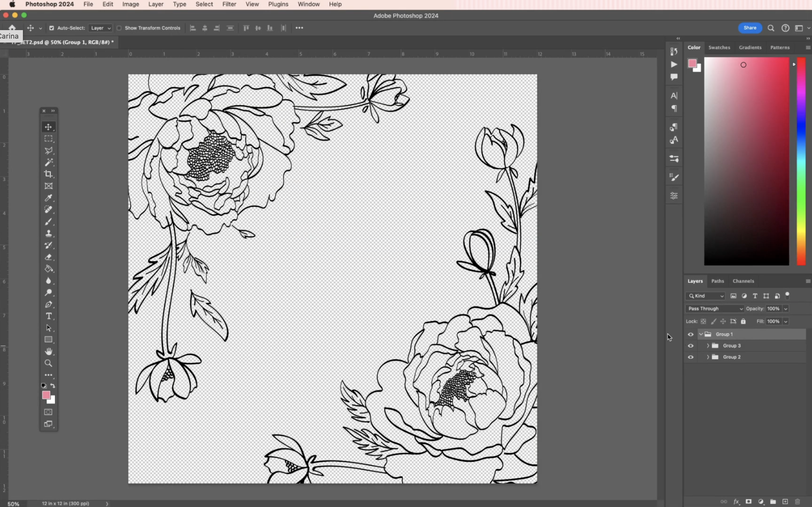Viewport: 812px width, 507px height.
Task: Click the Create new layer icon
Action: (x=785, y=502)
